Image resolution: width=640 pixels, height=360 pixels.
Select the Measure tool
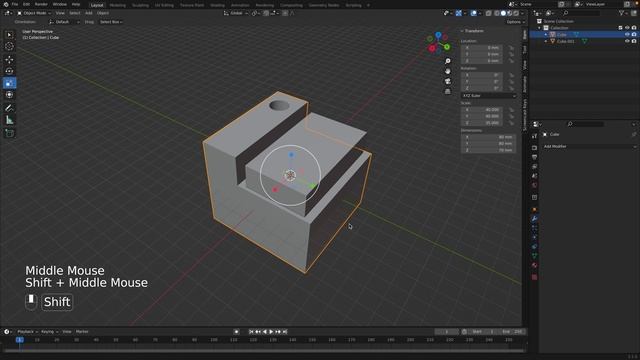pyautogui.click(x=9, y=120)
